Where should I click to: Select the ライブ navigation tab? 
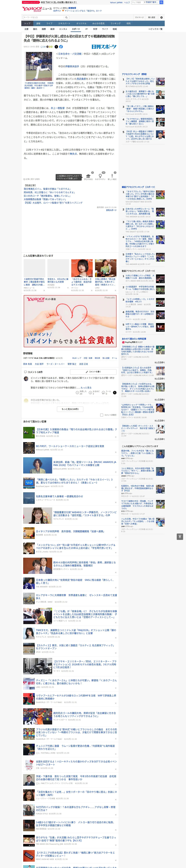tap(49, 23)
